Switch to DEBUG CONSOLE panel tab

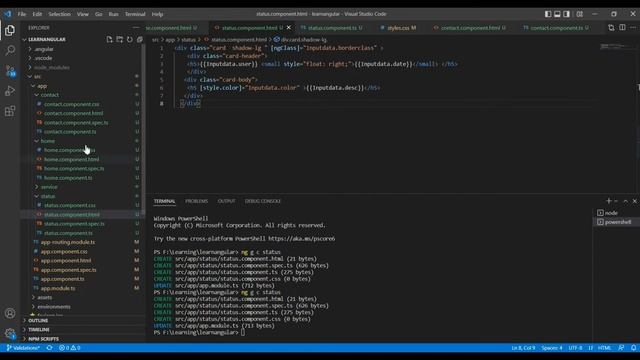point(262,201)
